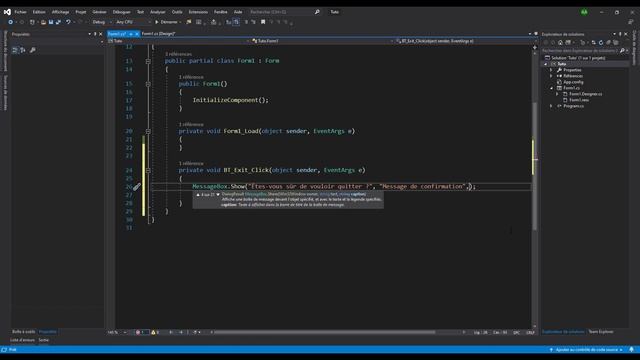The width and height of the screenshot is (640, 360).
Task: Click the open file folder icon
Action: (43, 22)
